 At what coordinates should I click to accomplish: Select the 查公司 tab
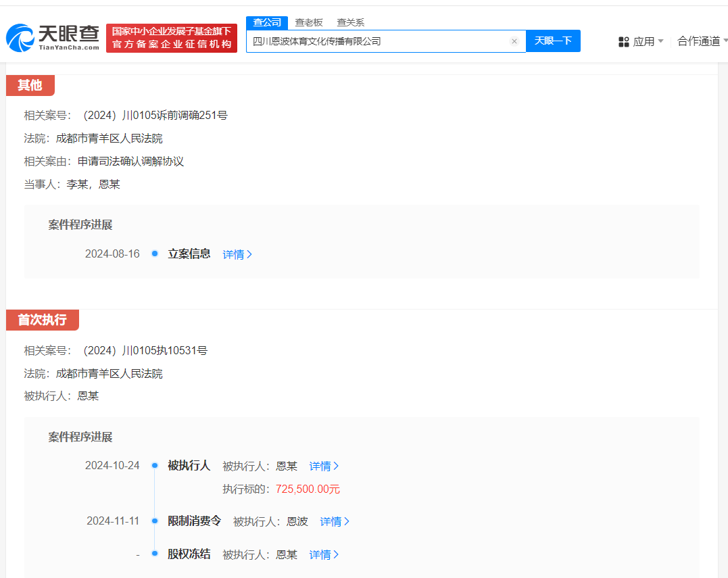coord(266,22)
